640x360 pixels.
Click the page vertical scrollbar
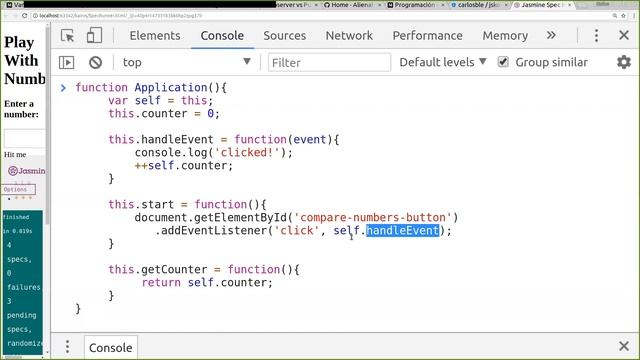click(48, 127)
